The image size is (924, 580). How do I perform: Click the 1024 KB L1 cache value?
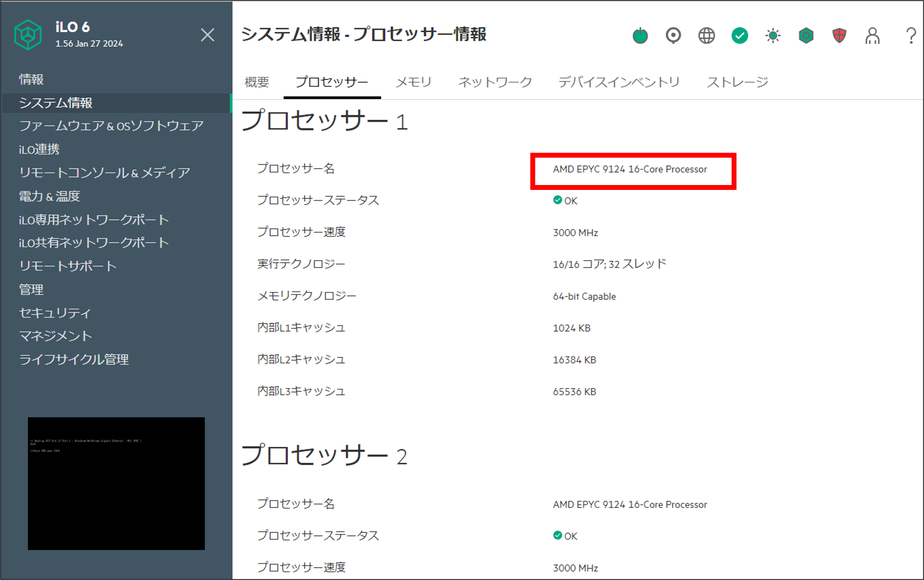coord(572,328)
